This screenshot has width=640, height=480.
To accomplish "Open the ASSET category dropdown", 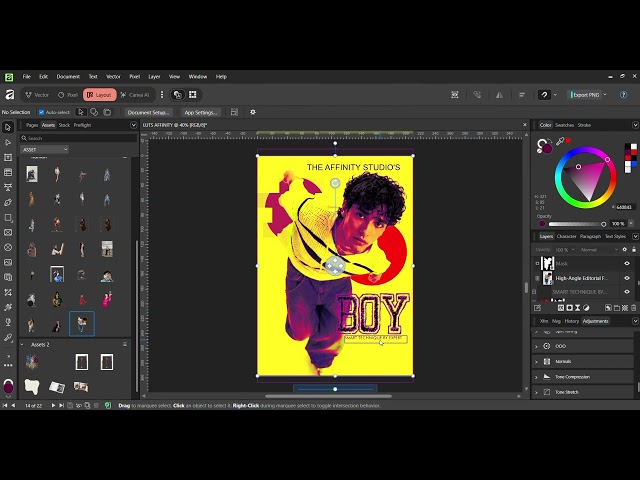I will (44, 149).
